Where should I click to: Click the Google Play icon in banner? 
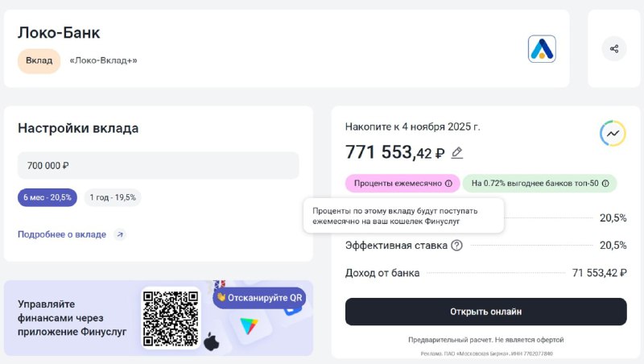[x=249, y=326]
